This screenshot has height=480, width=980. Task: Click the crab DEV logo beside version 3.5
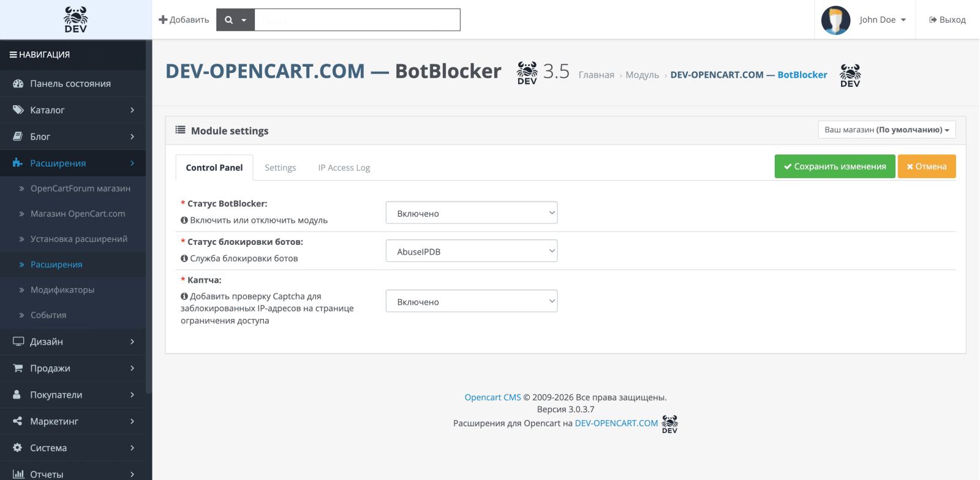(x=527, y=73)
